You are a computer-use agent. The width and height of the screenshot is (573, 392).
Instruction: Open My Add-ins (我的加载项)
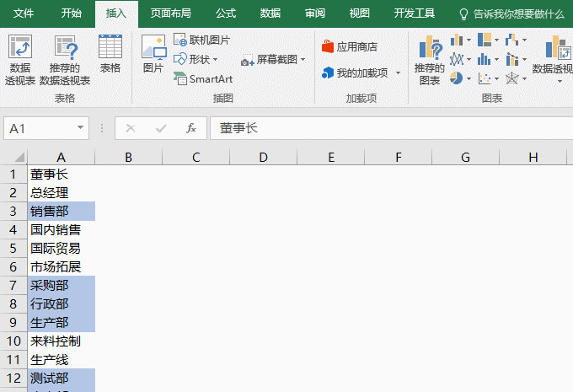pos(355,72)
